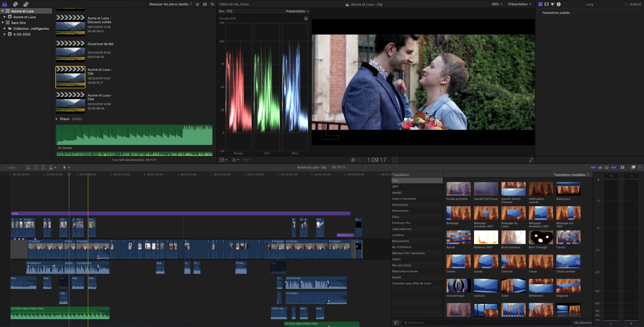Screen dimensions: 644x327
Task: Select 360° transitions category
Action: click(417, 187)
